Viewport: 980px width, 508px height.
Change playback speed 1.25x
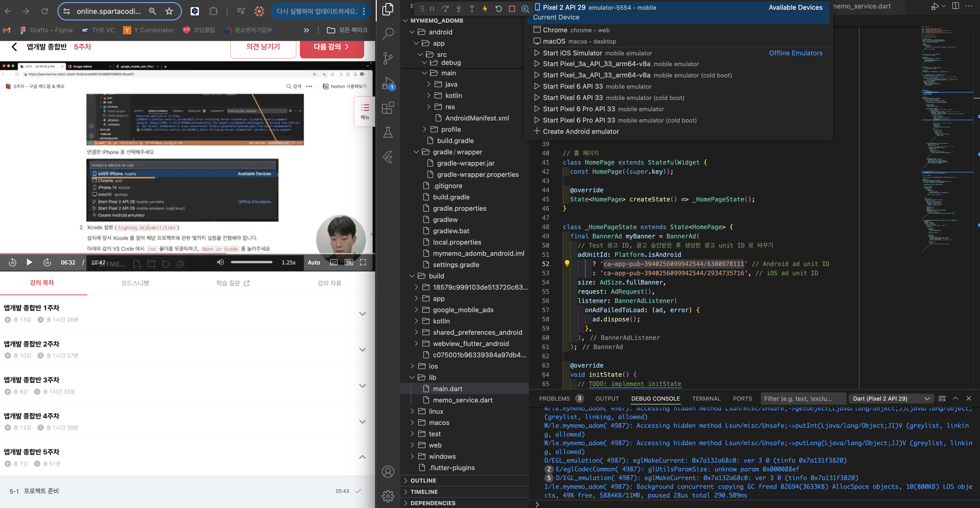pos(288,262)
